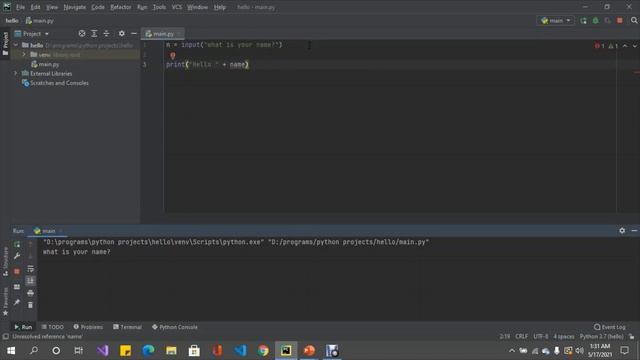Expand all items in Project panel
The image size is (640, 360).
pyautogui.click(x=94, y=33)
